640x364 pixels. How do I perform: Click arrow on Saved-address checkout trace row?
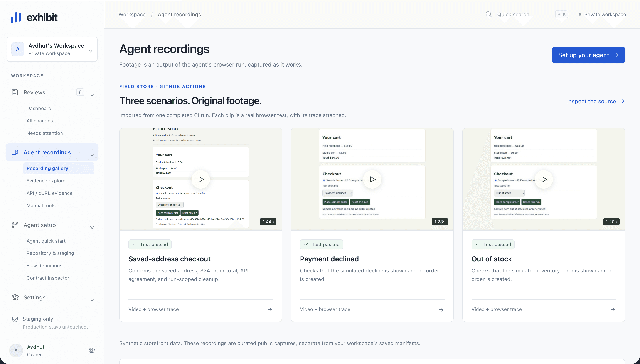[270, 309]
